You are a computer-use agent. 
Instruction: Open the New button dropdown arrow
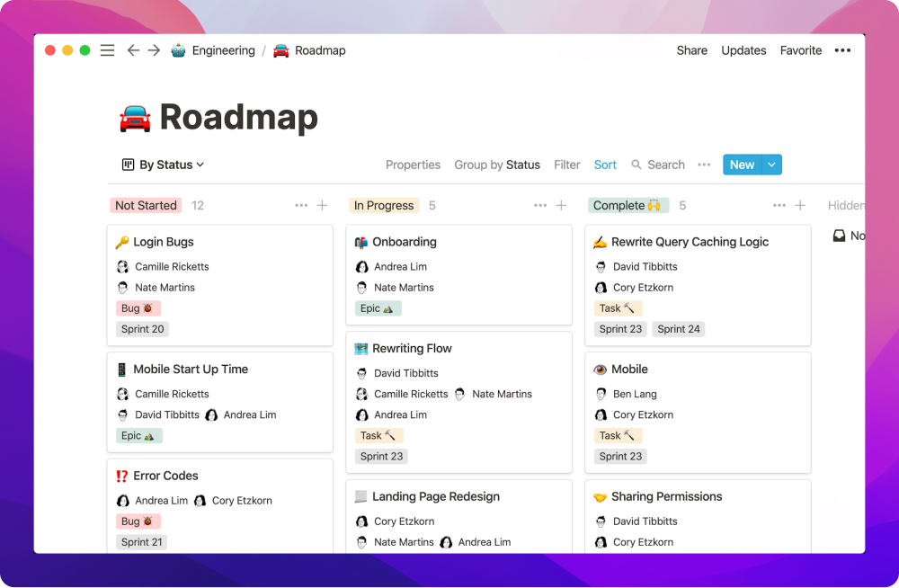click(771, 165)
